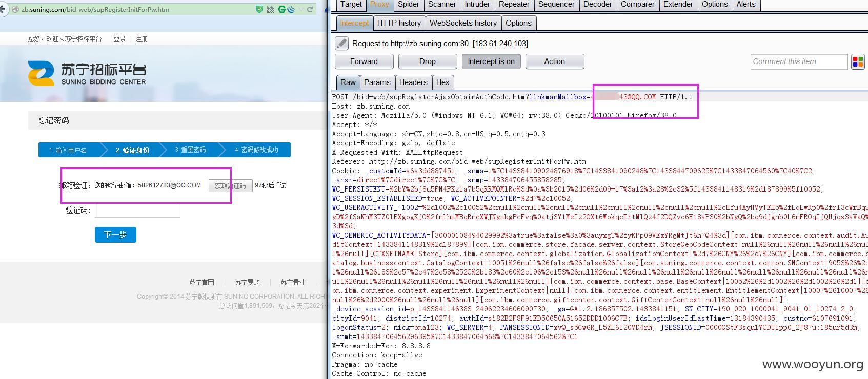Click the 获取验证码 button
This screenshot has width=868, height=379.
(x=230, y=186)
